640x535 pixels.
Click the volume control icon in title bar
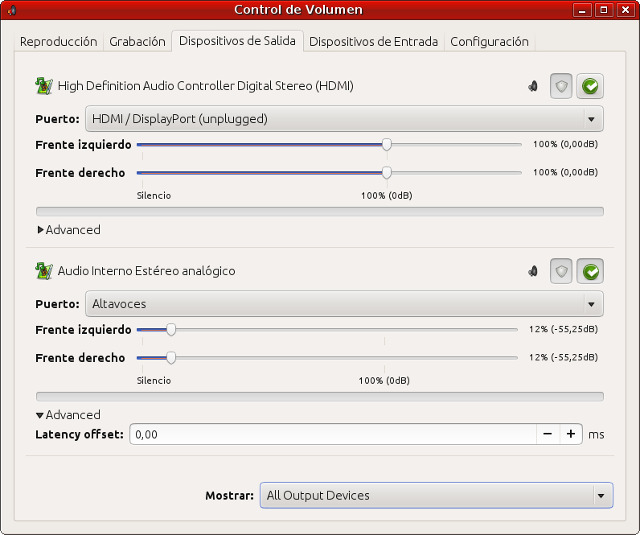[x=12, y=10]
